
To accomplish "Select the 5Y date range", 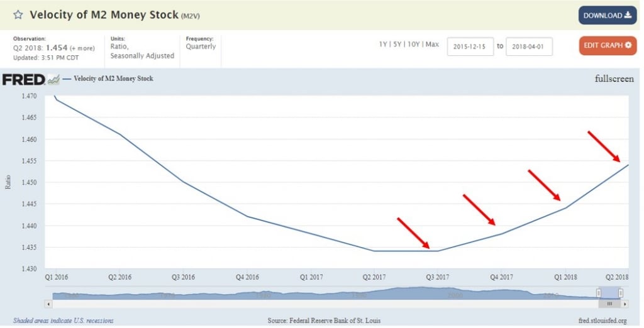I will click(x=397, y=45).
